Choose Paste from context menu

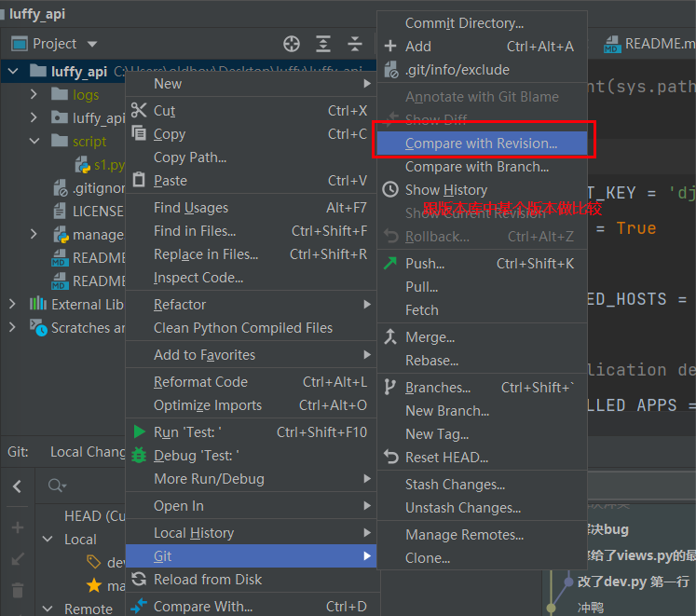tap(252, 181)
